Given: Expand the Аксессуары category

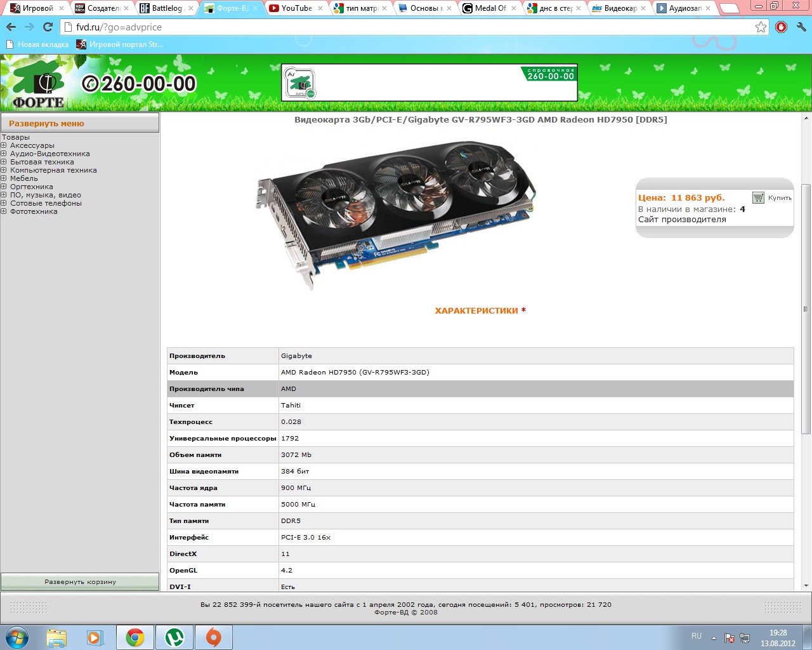Looking at the screenshot, I should [4, 145].
